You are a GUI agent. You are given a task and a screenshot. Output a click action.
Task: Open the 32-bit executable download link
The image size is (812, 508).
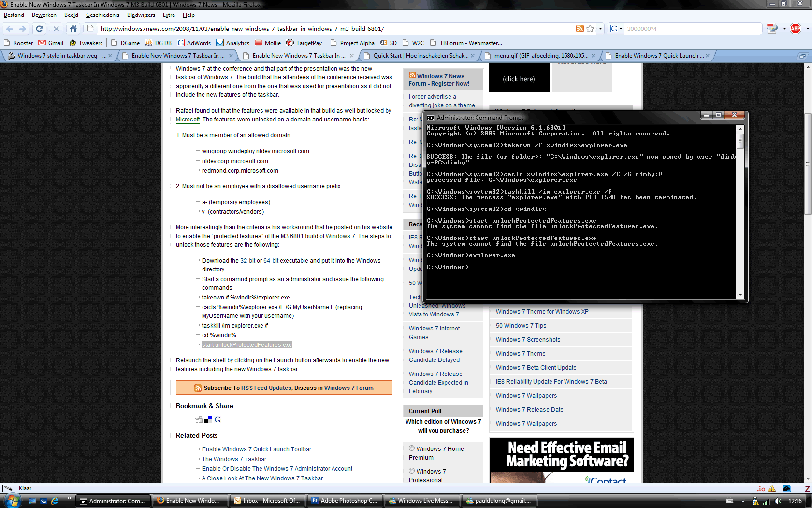pos(247,261)
